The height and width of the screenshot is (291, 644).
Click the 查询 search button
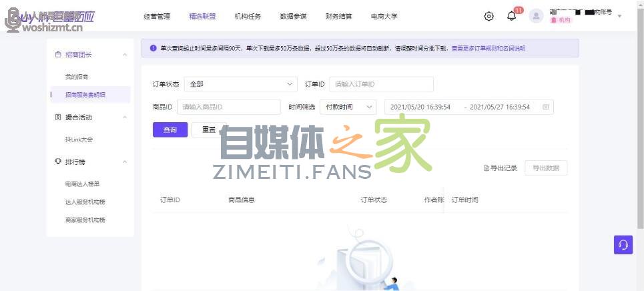coord(170,129)
